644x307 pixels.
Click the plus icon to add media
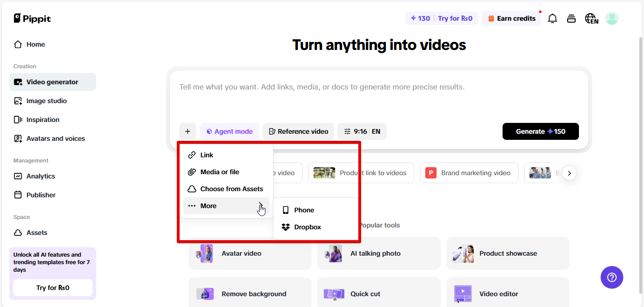[188, 131]
